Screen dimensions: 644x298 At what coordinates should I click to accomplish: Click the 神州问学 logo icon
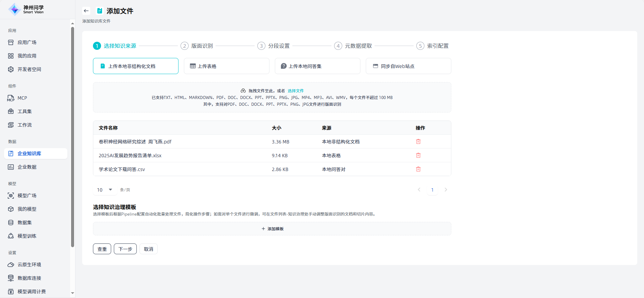click(14, 9)
